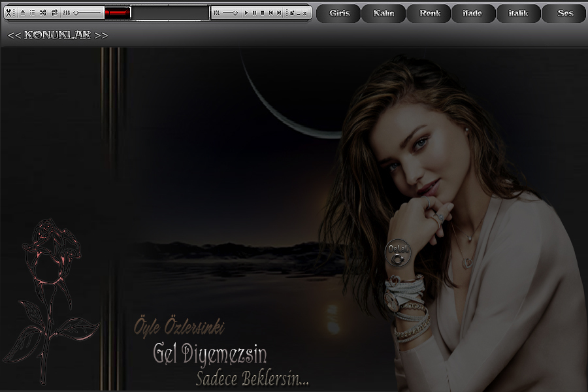Open the playlist icon in player
588x392 pixels.
(32, 12)
